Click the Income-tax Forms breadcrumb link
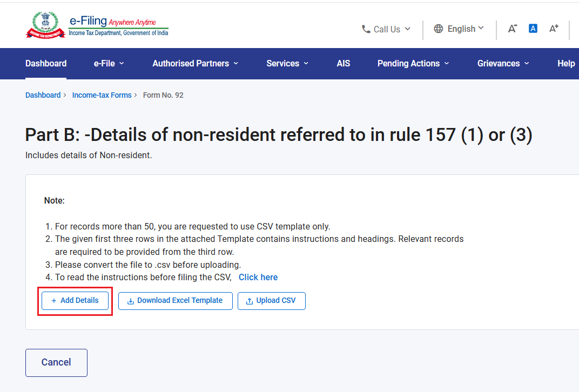Screen dimensions: 579x392 tap(102, 95)
